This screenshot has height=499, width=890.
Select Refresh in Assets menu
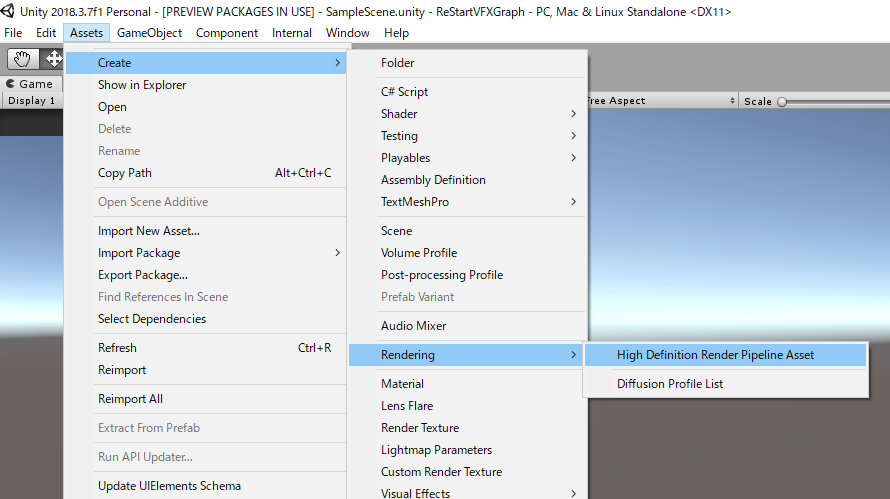tap(206, 347)
